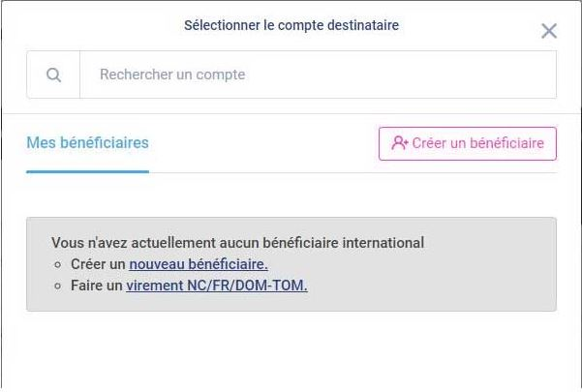Focus the Rechercher un compte field

318,75
